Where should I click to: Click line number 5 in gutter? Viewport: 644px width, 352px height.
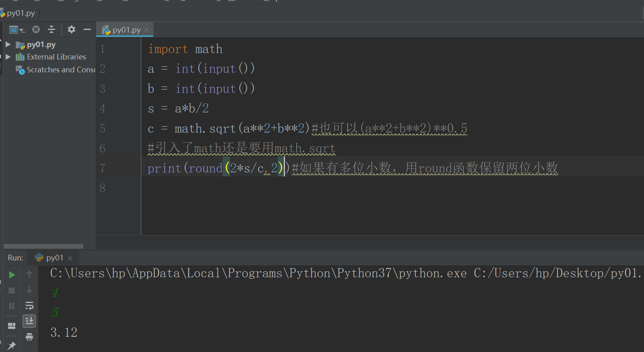103,129
